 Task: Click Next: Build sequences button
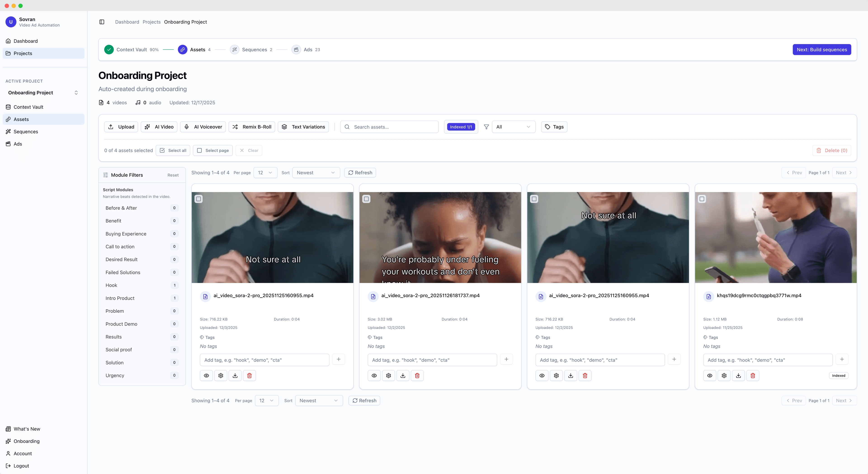tap(822, 49)
